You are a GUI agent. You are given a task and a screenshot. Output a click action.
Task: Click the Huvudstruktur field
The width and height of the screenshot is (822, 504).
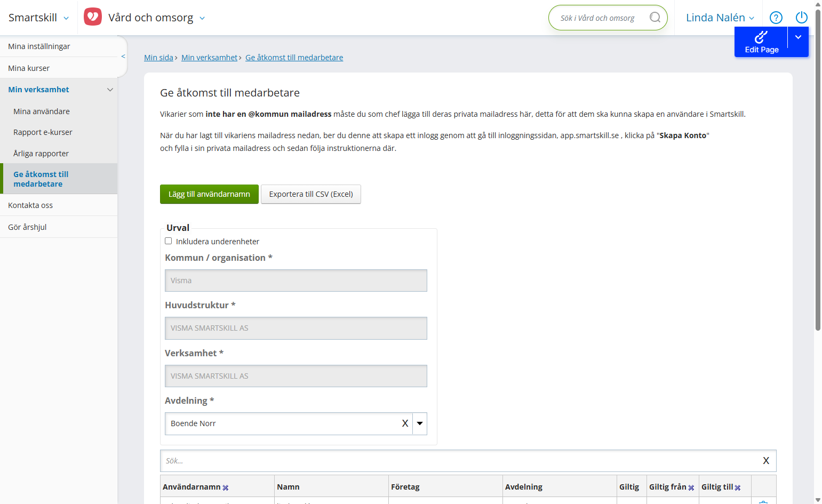(296, 328)
